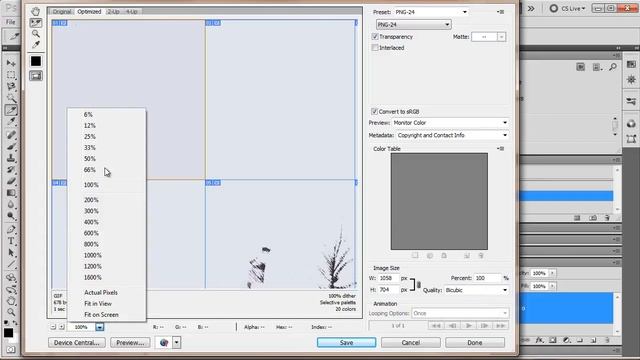Toggle the Interlaced checkbox

pos(375,48)
